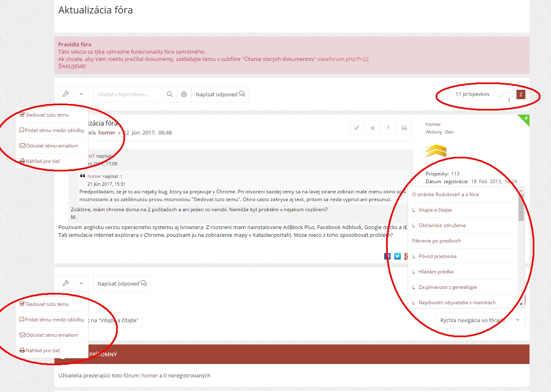Click the X delete post icon

(x=372, y=128)
